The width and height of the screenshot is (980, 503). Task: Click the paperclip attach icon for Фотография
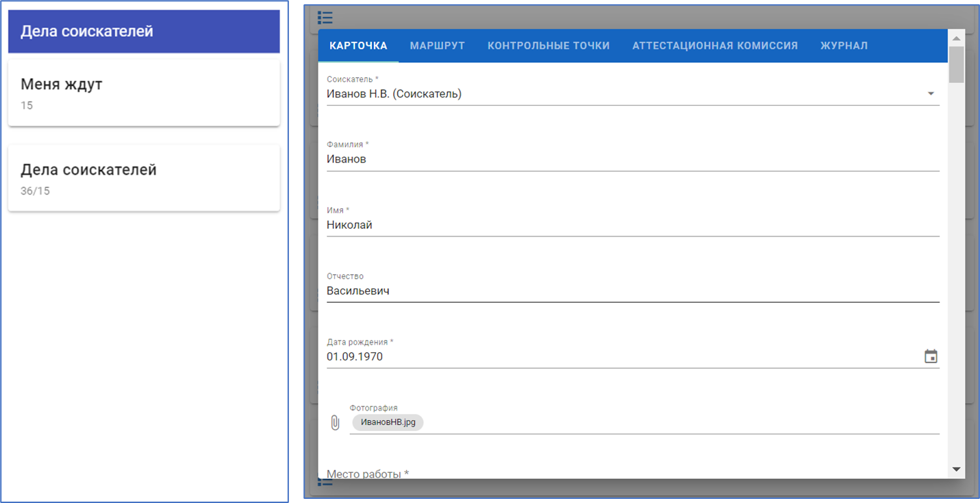tap(335, 423)
